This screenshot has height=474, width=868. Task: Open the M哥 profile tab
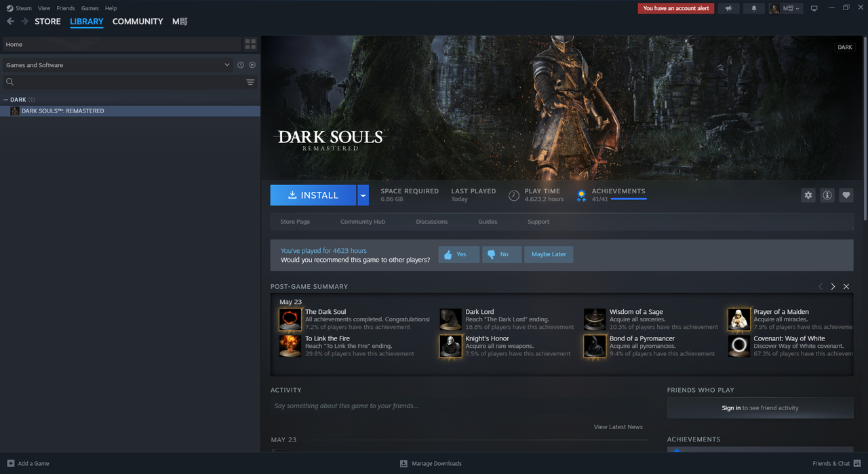(x=180, y=22)
